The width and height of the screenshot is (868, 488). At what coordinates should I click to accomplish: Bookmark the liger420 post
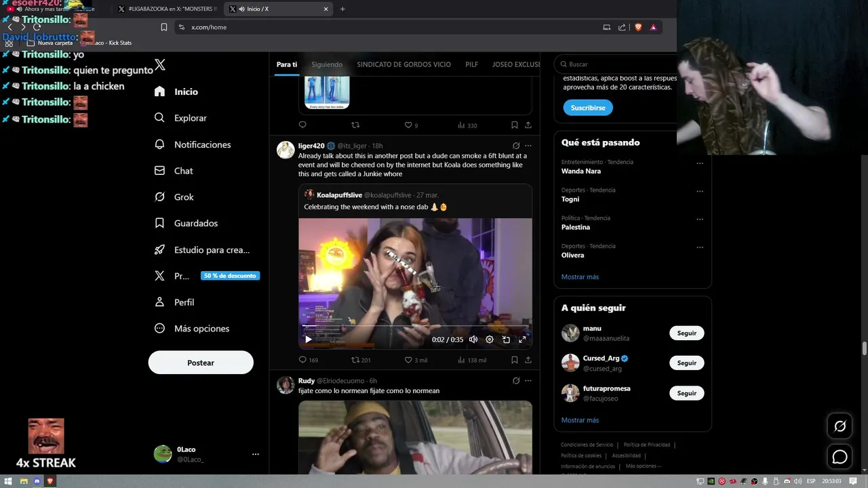(x=515, y=360)
